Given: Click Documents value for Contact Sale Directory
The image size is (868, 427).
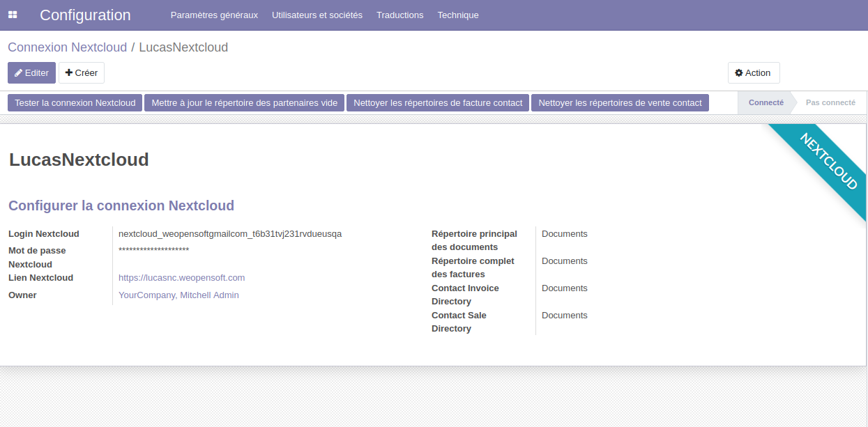Looking at the screenshot, I should pos(565,315).
